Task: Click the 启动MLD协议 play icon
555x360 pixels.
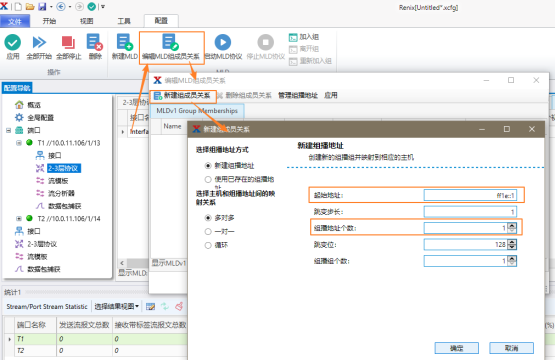Action: 223,42
